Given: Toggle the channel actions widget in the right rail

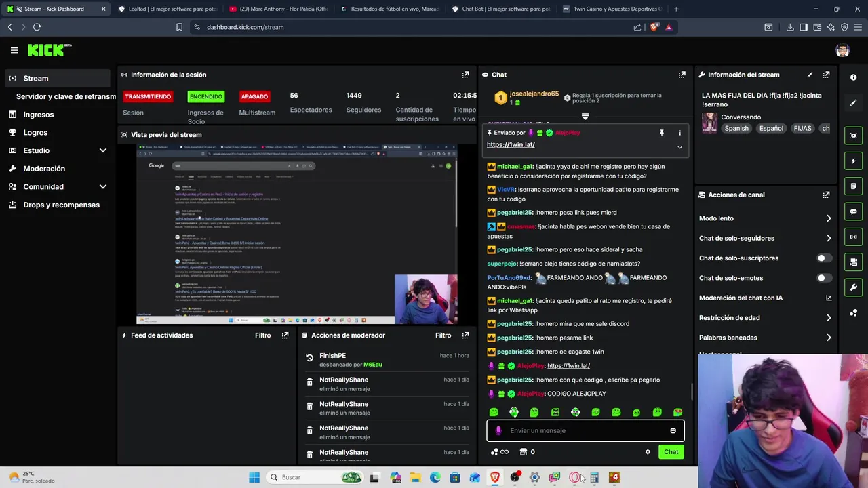Looking at the screenshot, I should pos(853,262).
